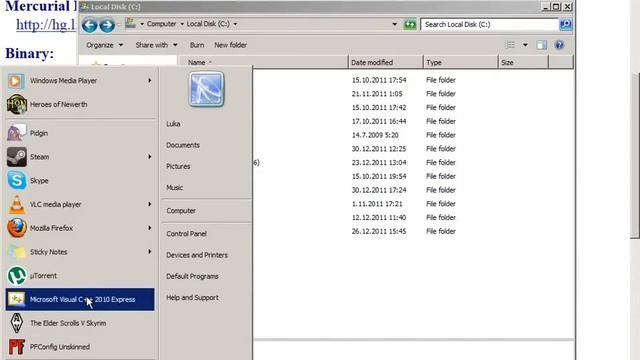Launch The Elder Scrolls V Skyrim icon

[x=16, y=323]
